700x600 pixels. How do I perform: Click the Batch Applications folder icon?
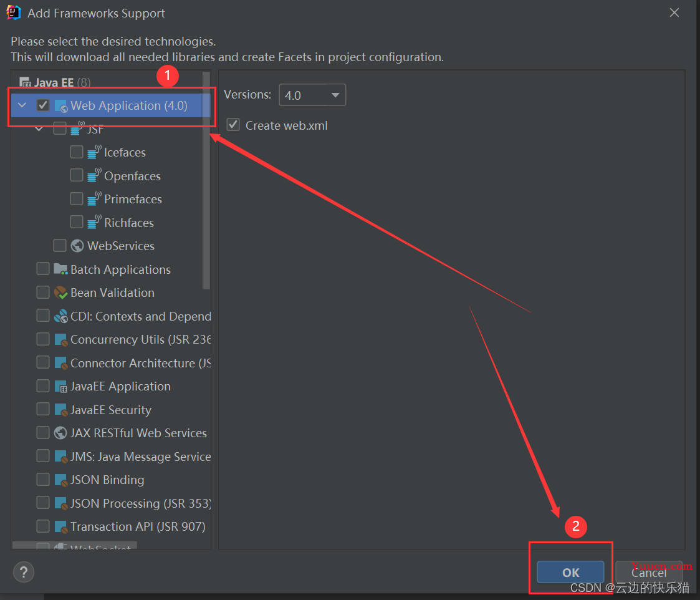[60, 269]
